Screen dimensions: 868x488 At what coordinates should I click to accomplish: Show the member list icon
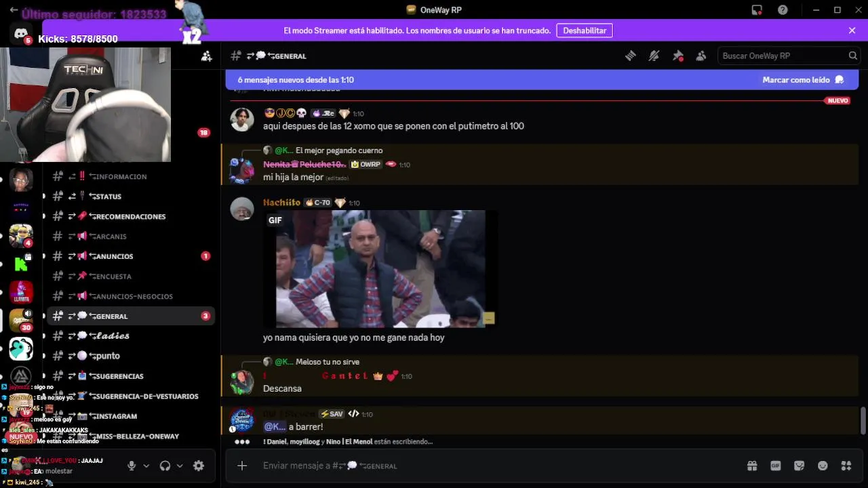(701, 56)
